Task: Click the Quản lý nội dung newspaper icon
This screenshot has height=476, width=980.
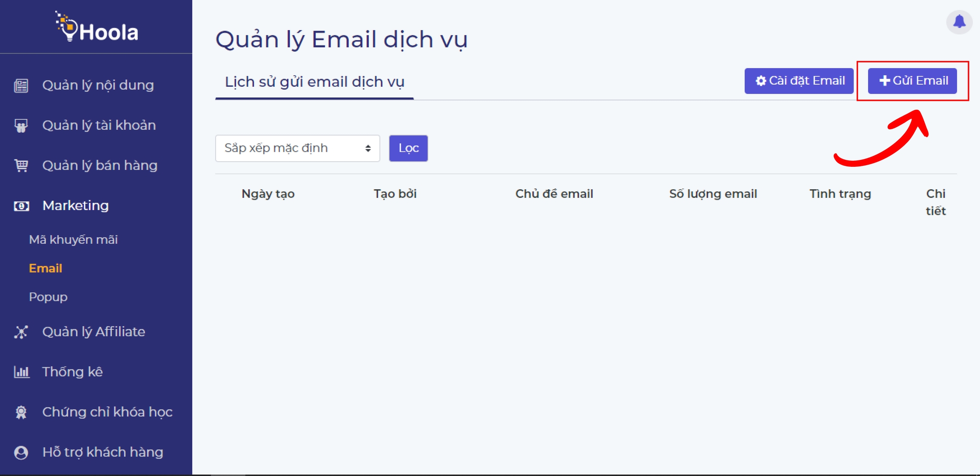Action: click(21, 86)
